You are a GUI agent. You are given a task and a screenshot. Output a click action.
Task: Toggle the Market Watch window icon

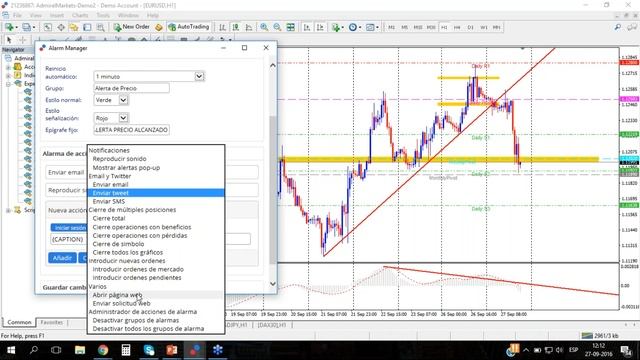(48, 27)
